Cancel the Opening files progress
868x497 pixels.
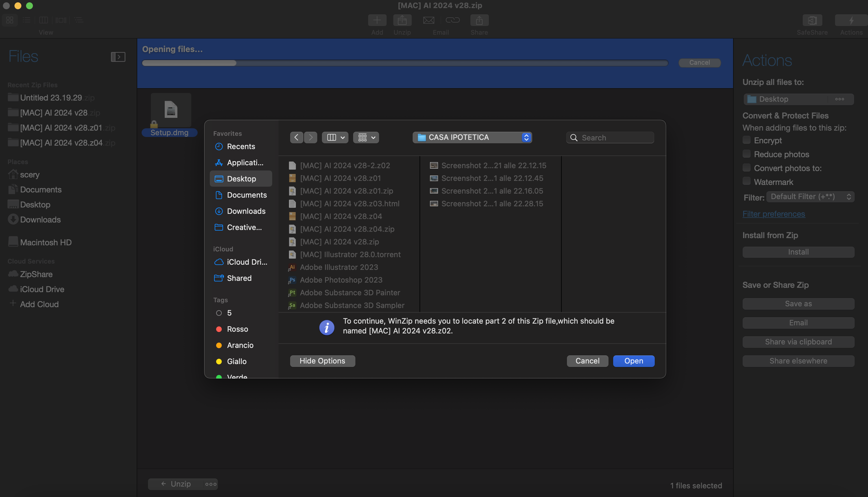point(699,63)
